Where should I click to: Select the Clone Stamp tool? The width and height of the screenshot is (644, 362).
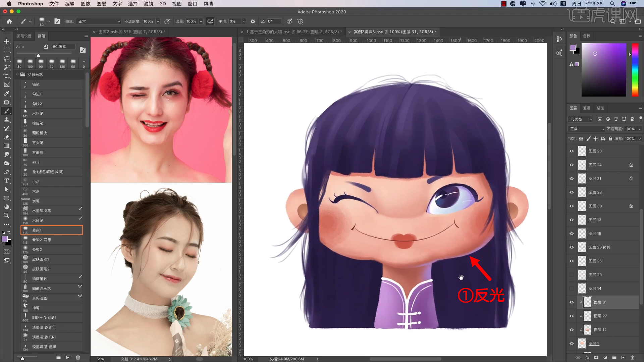point(6,120)
